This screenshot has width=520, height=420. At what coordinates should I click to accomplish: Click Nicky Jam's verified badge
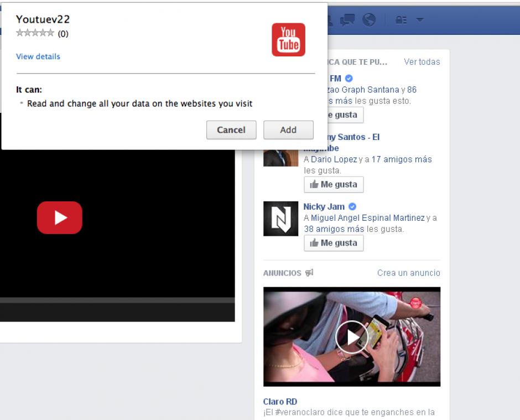[352, 206]
